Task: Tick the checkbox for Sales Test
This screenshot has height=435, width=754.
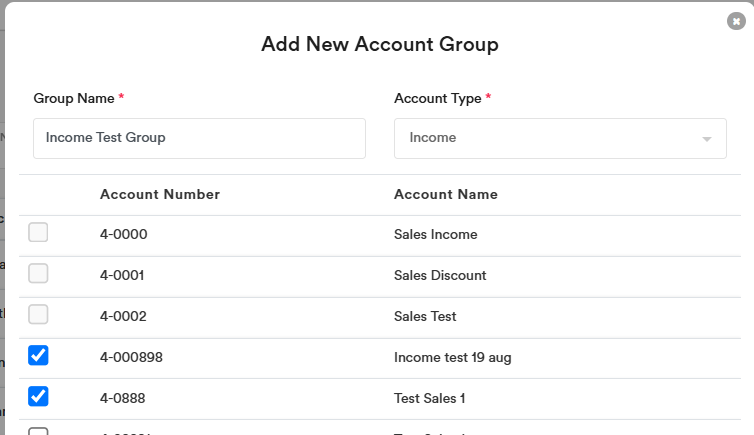Action: click(x=38, y=315)
